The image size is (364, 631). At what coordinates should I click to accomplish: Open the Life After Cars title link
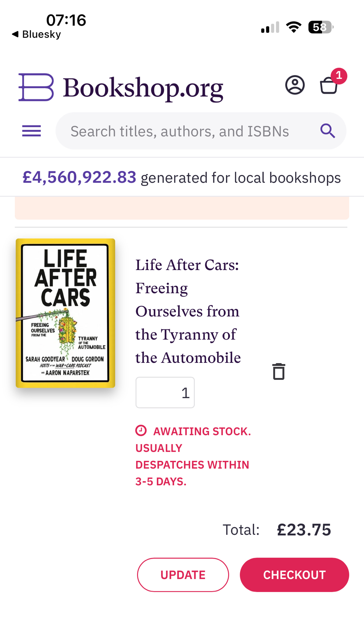[188, 311]
